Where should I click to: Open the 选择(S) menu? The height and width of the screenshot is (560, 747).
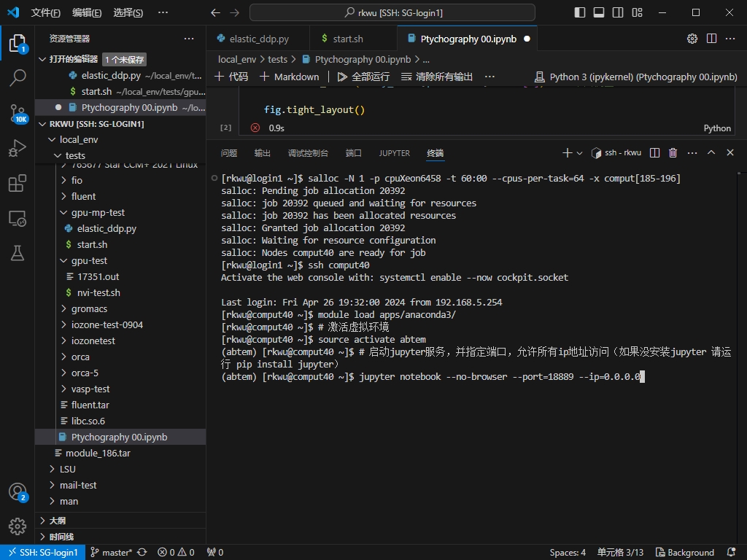tap(128, 13)
